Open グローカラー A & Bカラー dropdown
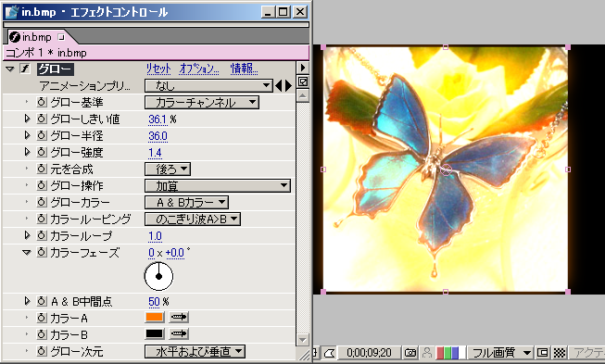Screen dimensions: 605x364 (x=186, y=202)
